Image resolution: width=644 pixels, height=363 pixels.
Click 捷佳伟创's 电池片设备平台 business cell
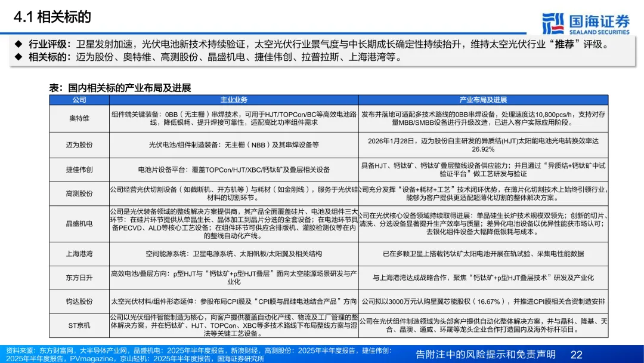click(234, 170)
